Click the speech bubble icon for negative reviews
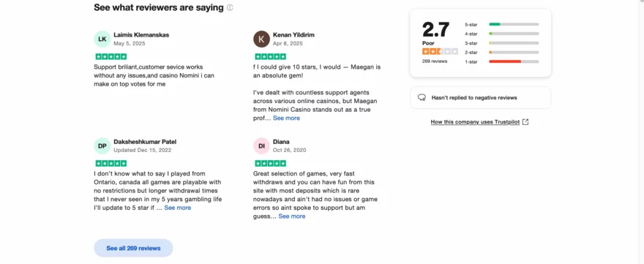The height and width of the screenshot is (264, 644). coord(422,98)
